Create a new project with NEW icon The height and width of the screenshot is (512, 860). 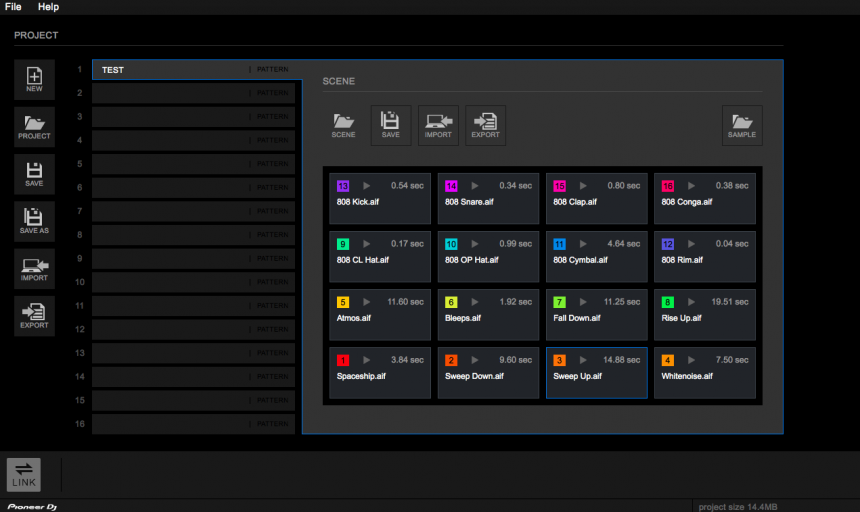click(x=34, y=79)
